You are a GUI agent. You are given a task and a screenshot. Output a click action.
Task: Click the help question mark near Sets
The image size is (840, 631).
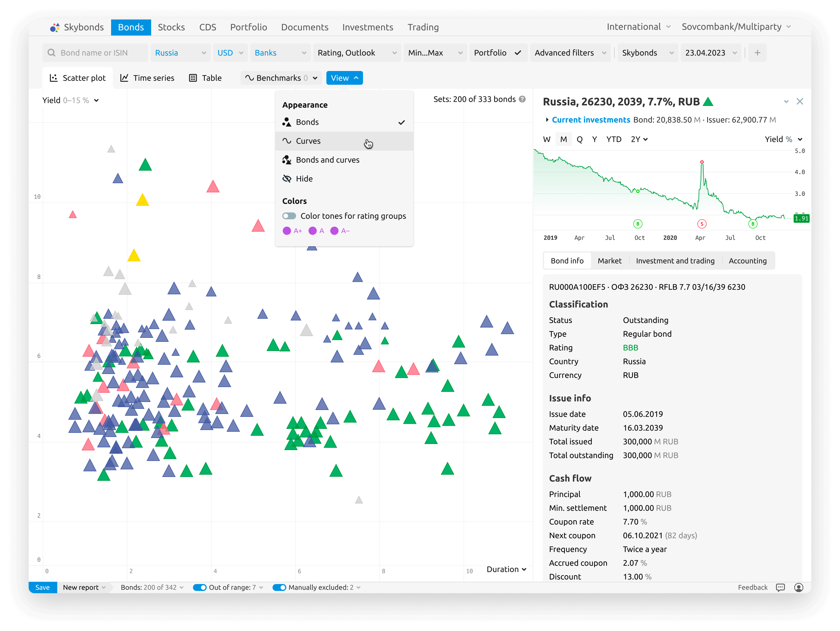click(522, 99)
